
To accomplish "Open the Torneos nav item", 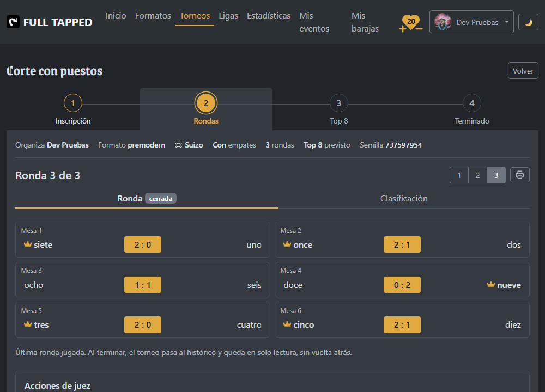I will pyautogui.click(x=195, y=16).
